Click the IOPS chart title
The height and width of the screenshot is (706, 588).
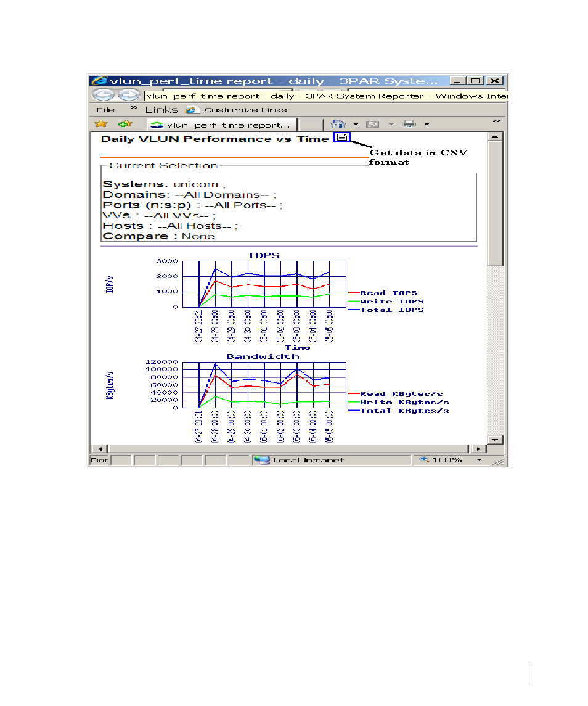tap(264, 255)
